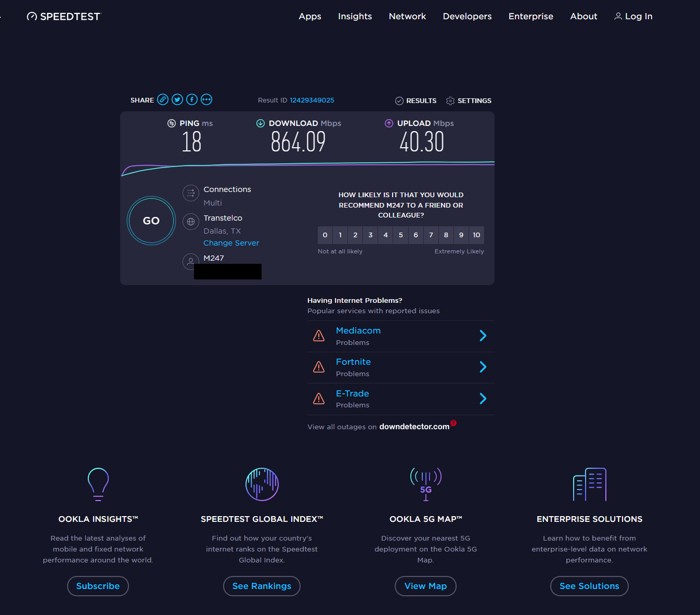Select rating 8 in recommendation survey
This screenshot has width=700, height=615.
tap(446, 235)
